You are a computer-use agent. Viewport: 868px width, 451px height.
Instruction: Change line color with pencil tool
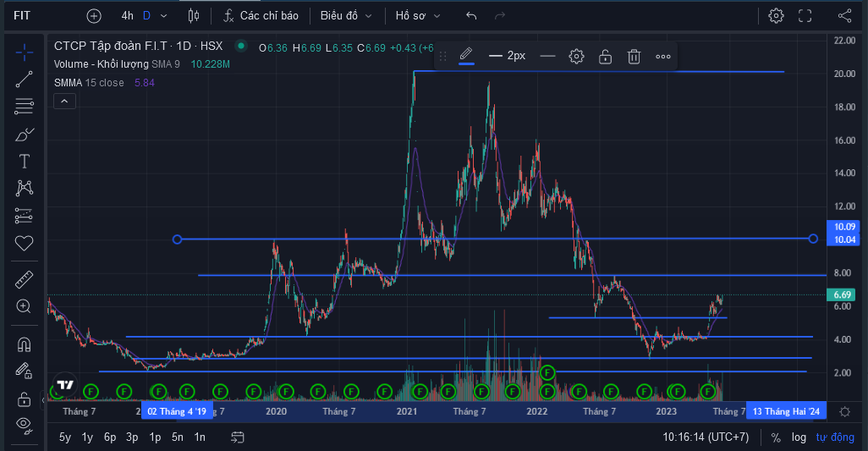466,56
